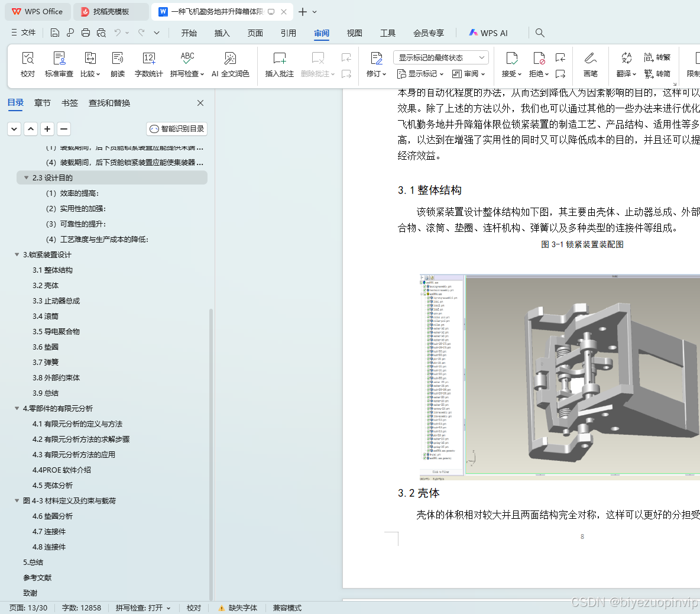Click the next comment icon
The image size is (700, 614).
(346, 74)
